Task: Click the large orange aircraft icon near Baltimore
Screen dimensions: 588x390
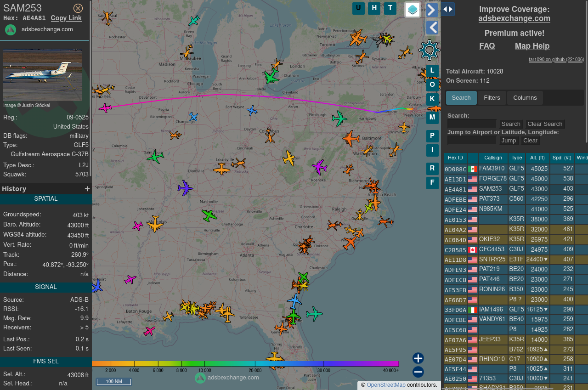Action: point(351,138)
